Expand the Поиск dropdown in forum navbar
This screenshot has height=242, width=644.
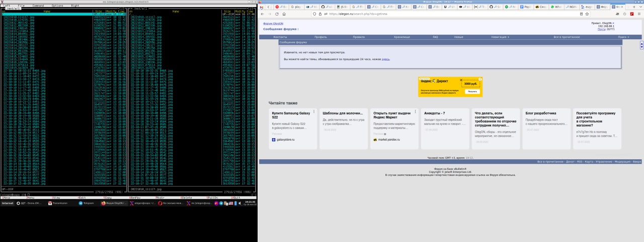622,37
